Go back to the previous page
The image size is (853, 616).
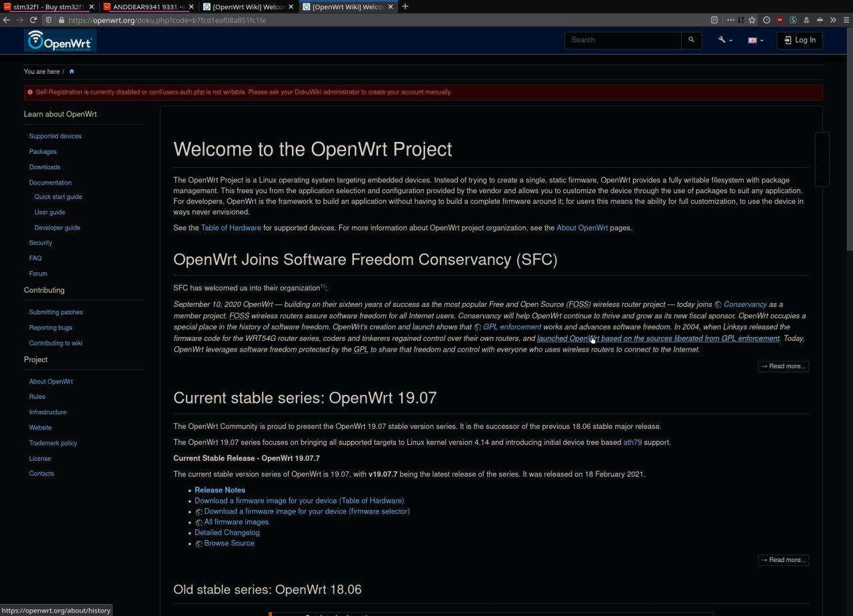pos(7,20)
